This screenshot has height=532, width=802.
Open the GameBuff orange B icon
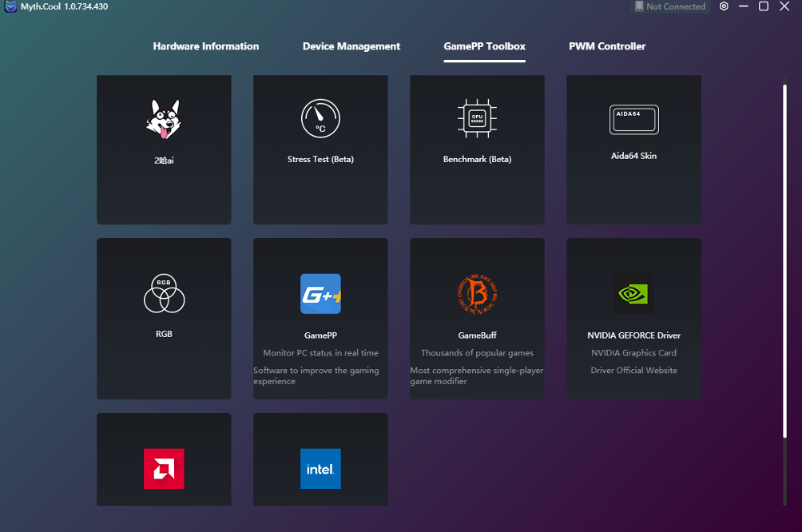477,294
